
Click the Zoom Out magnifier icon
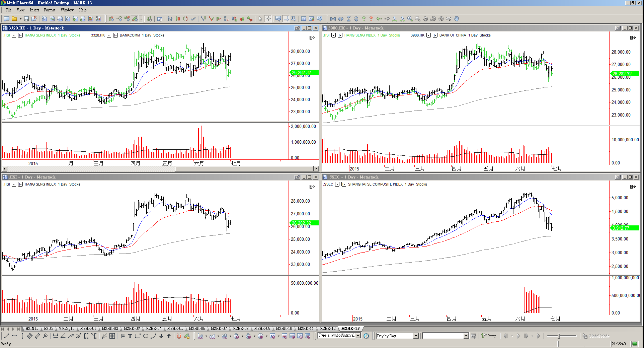[x=417, y=19]
